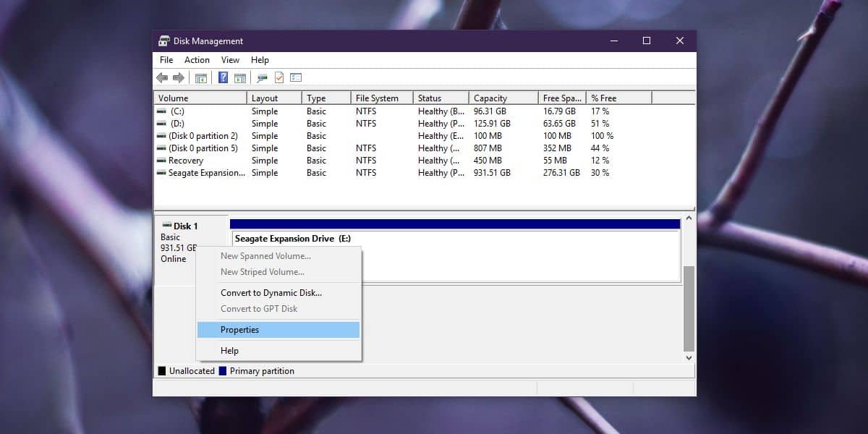
Task: Sort by the Status column header
Action: 441,98
